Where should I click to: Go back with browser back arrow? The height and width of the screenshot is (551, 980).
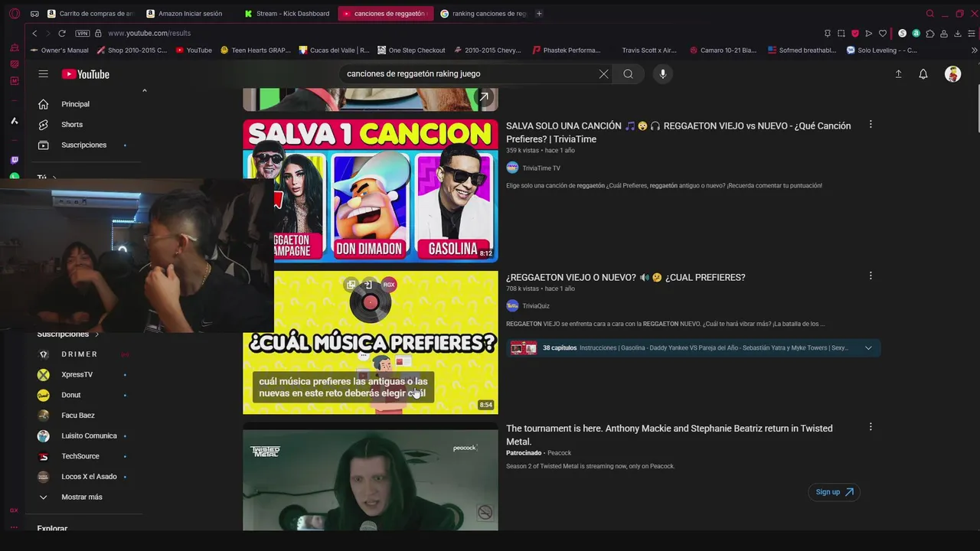coord(34,34)
